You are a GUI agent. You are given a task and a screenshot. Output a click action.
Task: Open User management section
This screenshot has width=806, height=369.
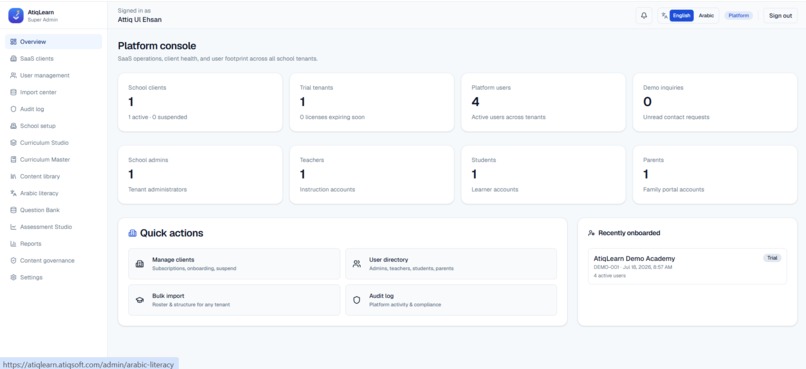53,76
